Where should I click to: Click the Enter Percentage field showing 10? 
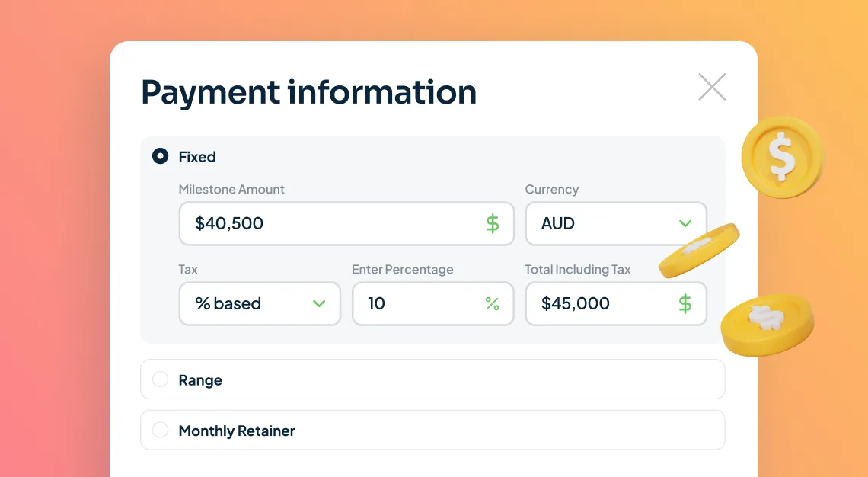click(433, 303)
